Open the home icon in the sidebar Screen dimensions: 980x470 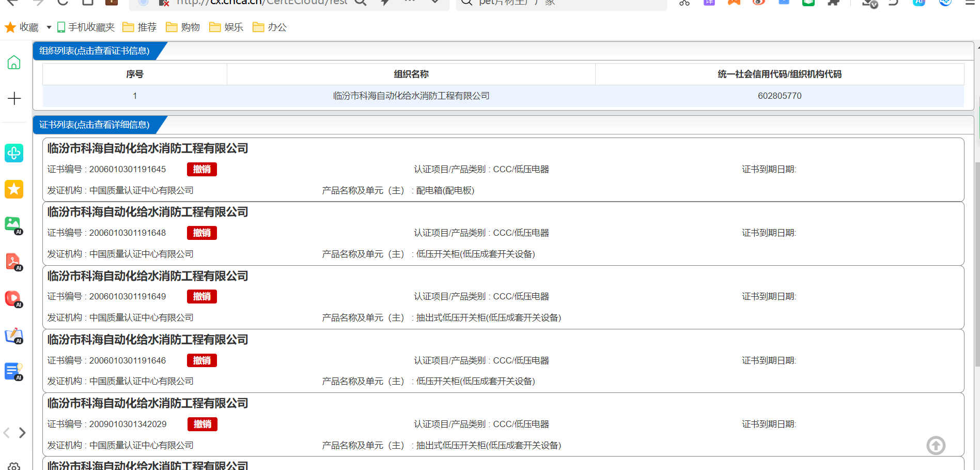tap(14, 63)
